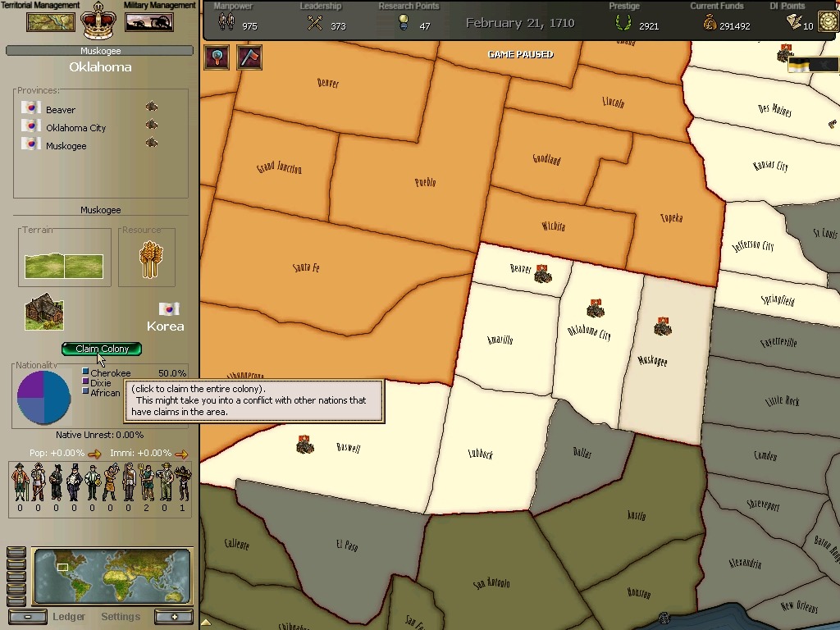Image resolution: width=840 pixels, height=630 pixels.
Task: Click the top map mode button beside minimap
Action: pos(16,551)
